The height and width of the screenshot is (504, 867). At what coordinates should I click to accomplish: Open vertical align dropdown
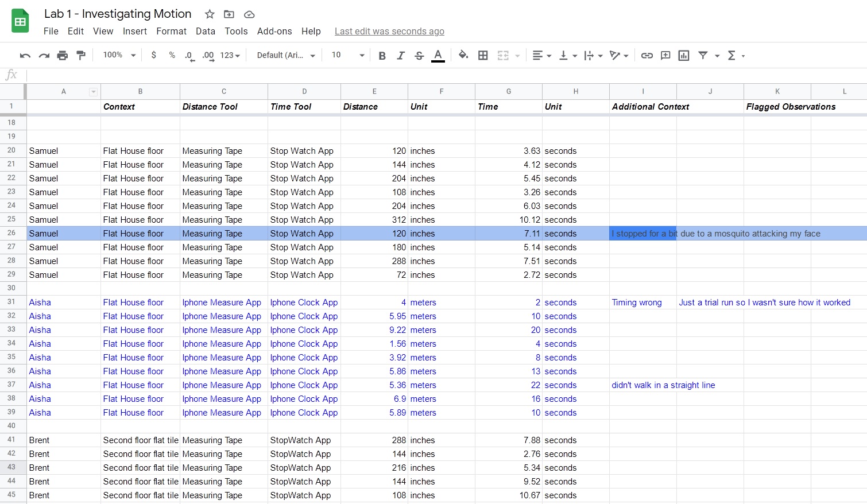click(568, 56)
